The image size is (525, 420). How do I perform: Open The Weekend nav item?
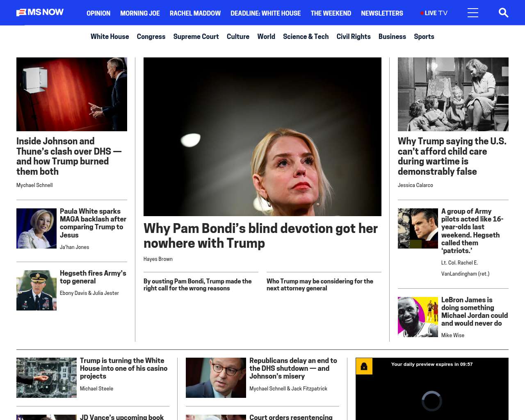(x=331, y=13)
